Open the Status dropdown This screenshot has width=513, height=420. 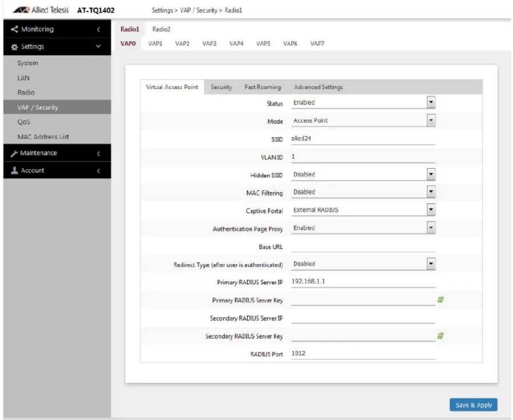[x=363, y=103]
